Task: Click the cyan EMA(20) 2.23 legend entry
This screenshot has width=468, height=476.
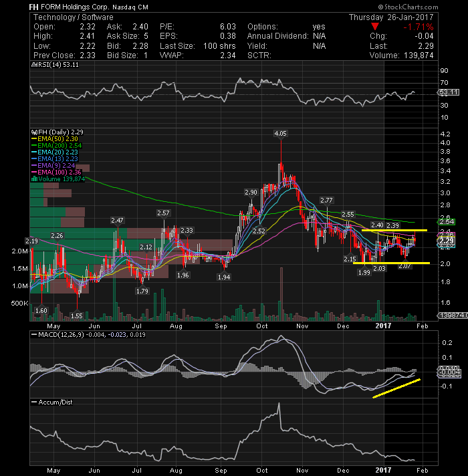Action: coord(55,152)
